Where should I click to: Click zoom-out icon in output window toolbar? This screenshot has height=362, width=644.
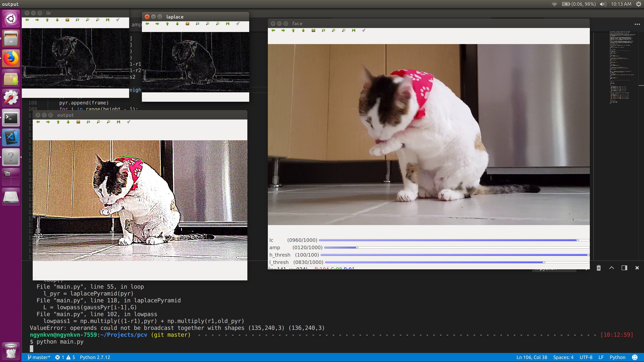[x=109, y=122]
